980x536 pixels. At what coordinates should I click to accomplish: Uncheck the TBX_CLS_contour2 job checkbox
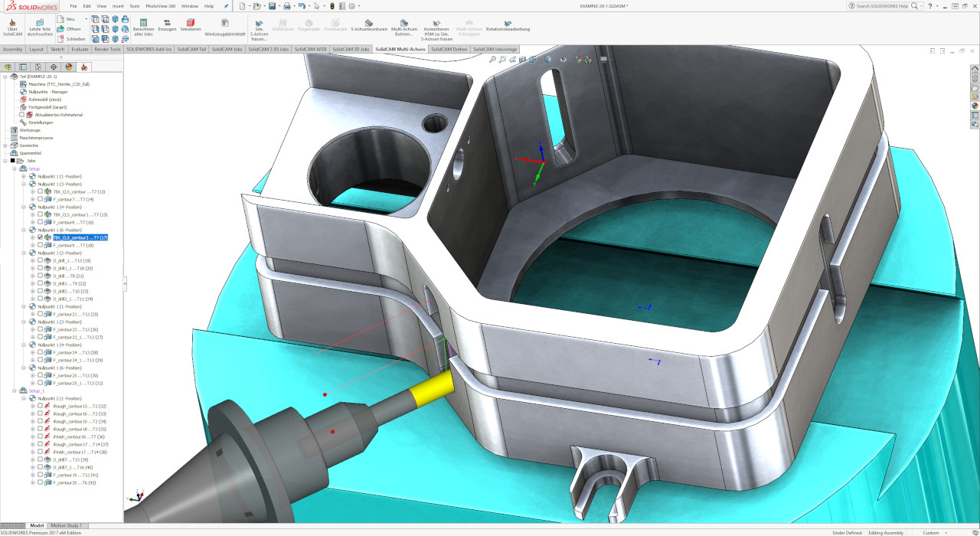[x=41, y=237]
